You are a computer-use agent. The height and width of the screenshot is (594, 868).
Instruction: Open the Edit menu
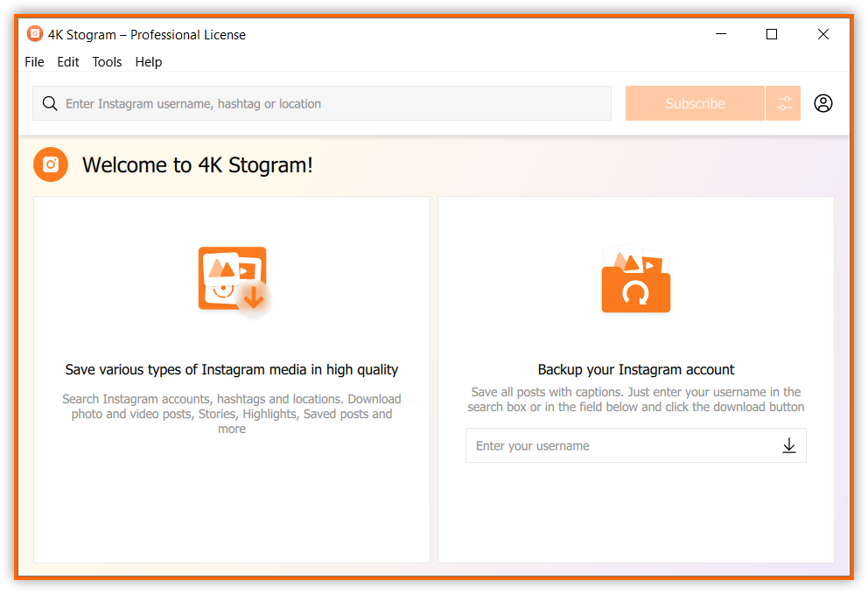click(x=68, y=62)
